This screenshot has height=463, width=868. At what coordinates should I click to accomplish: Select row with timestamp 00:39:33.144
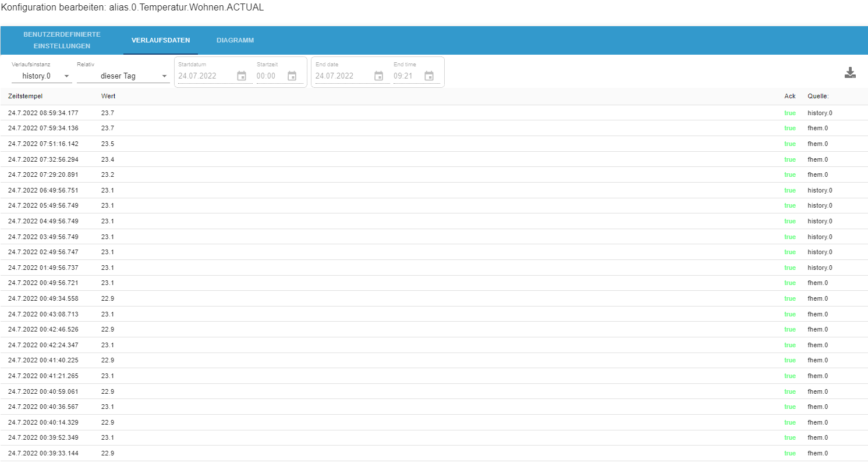pyautogui.click(x=434, y=453)
